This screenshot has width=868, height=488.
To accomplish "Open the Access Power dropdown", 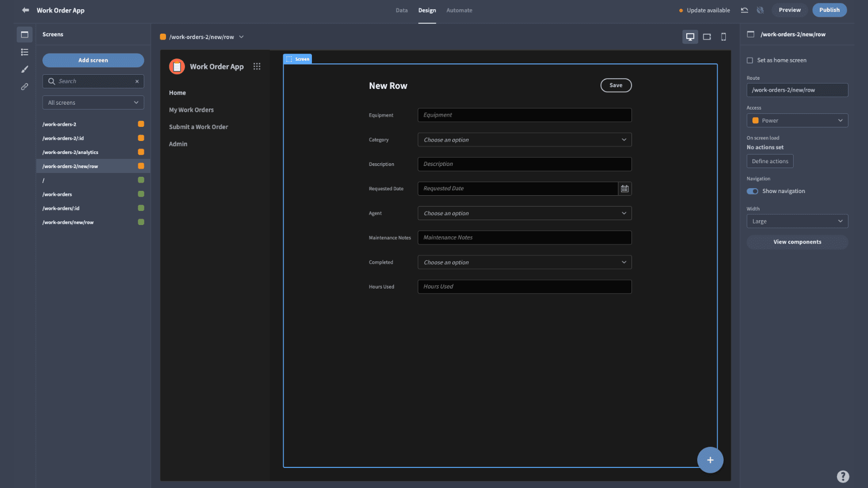I will point(797,120).
